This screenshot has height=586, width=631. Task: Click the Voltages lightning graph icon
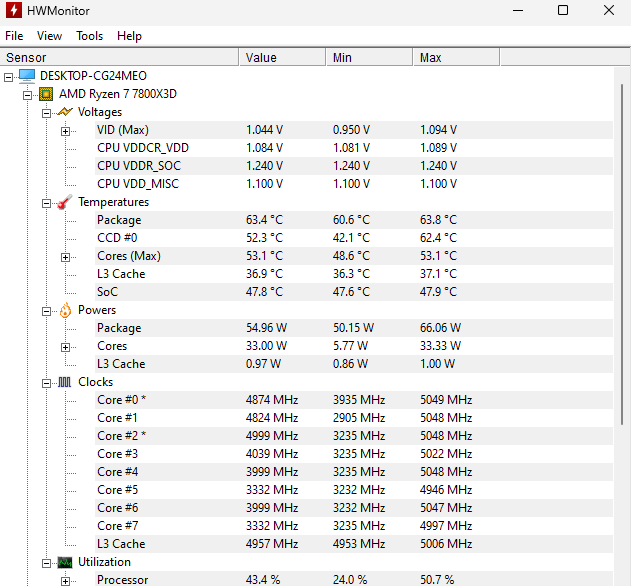[65, 111]
